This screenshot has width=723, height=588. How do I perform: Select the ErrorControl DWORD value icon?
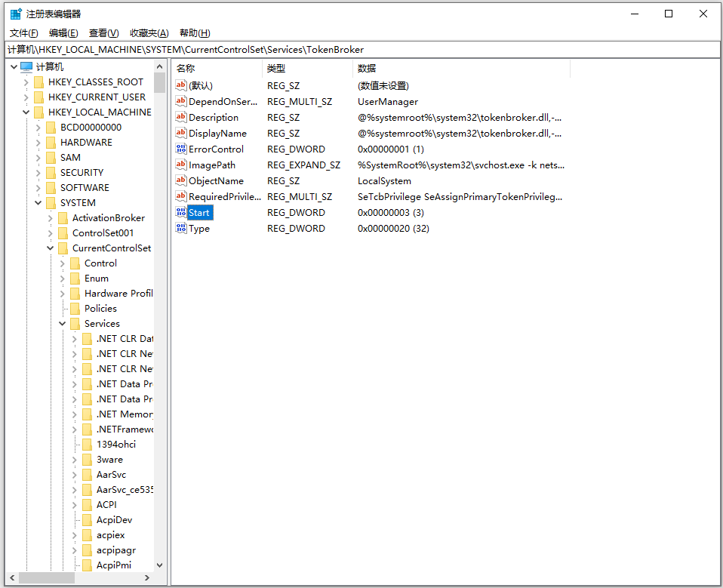[181, 149]
